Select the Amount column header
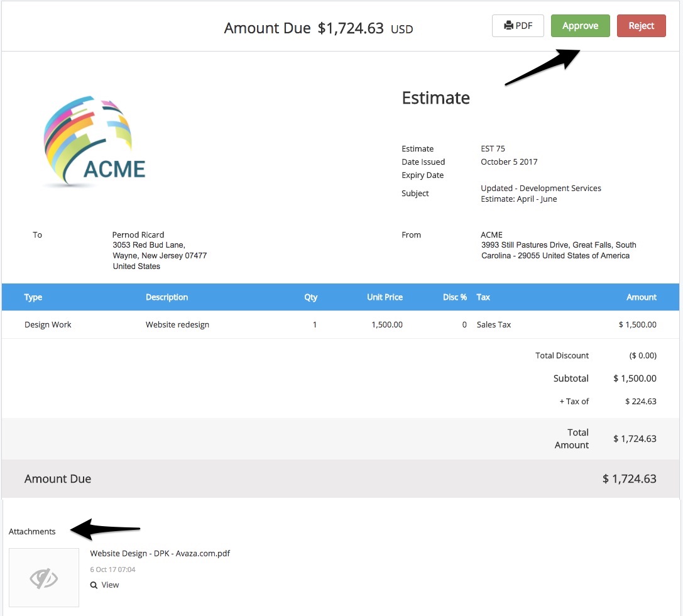 tap(641, 297)
